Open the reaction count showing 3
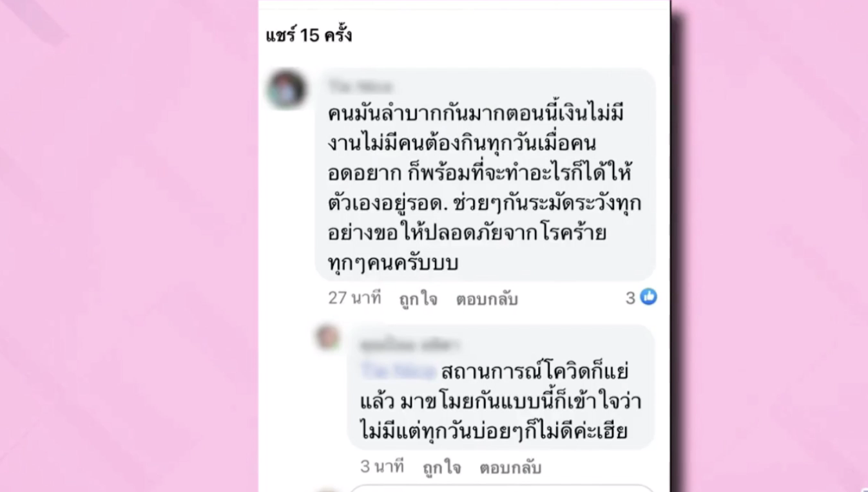This screenshot has width=868, height=492. click(x=631, y=298)
